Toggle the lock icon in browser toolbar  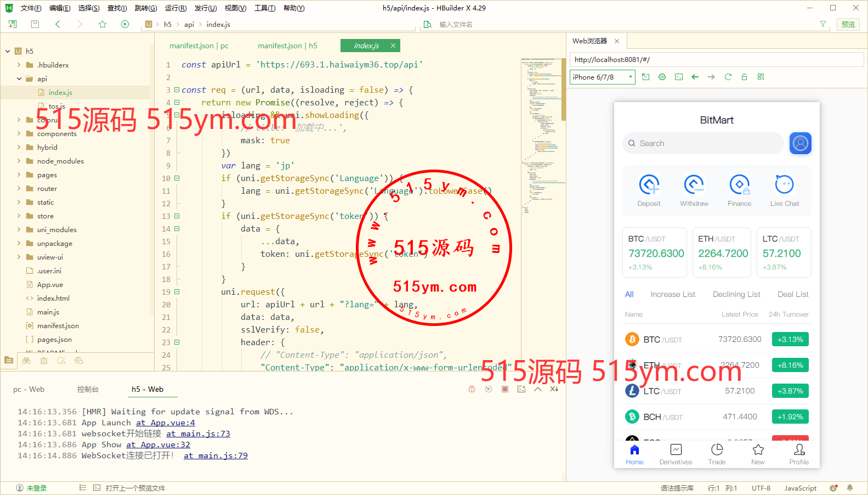tap(744, 77)
